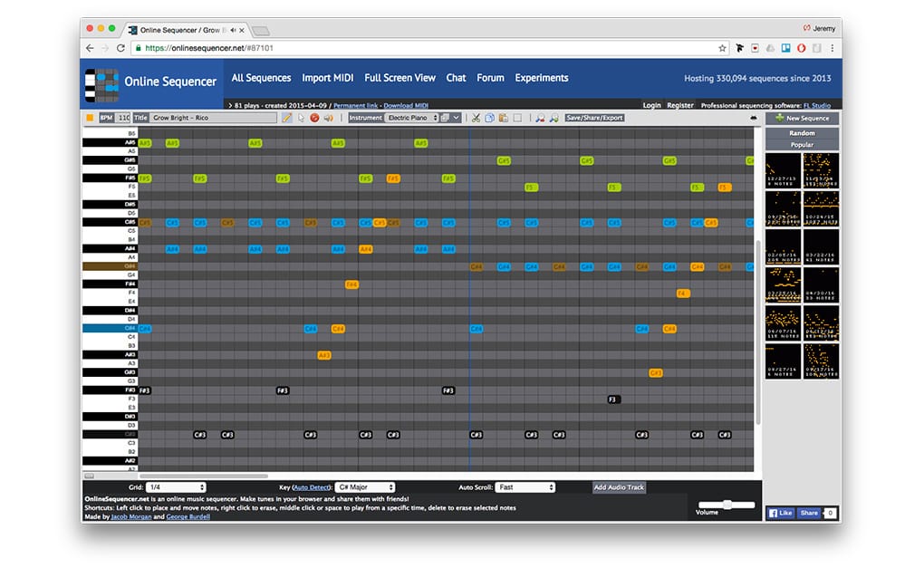Click the first zoom magnifier icon

click(540, 118)
